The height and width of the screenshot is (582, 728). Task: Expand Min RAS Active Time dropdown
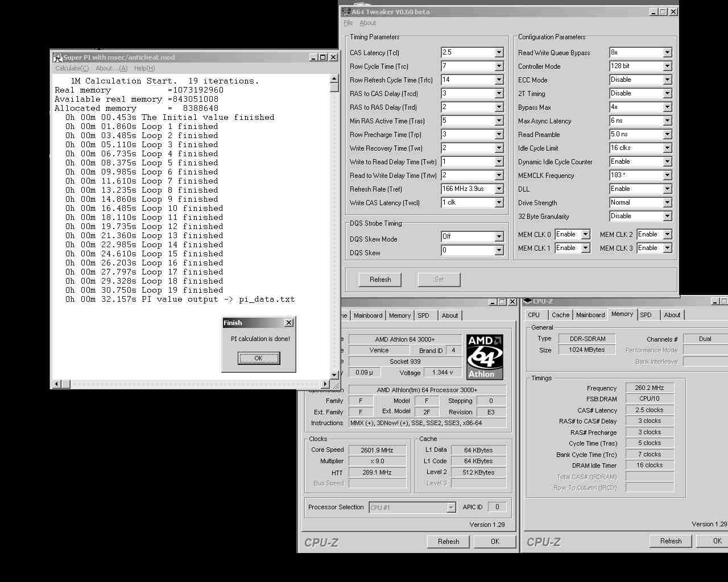tap(499, 120)
